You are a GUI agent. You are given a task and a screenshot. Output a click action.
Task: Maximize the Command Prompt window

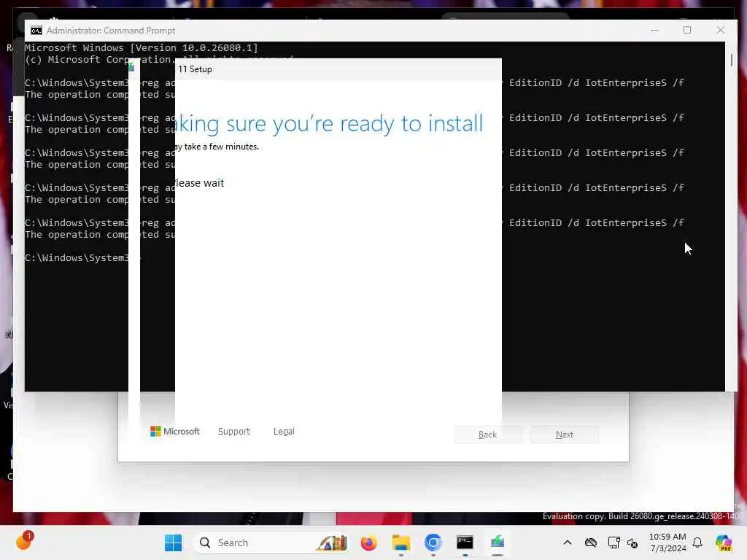(x=687, y=30)
